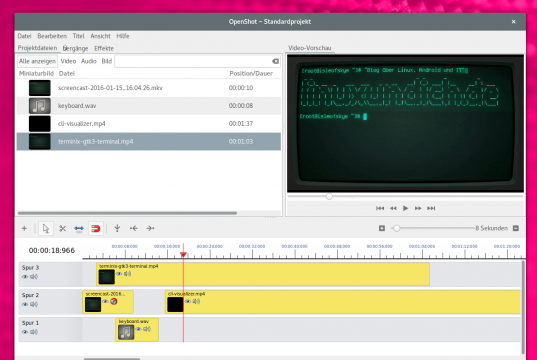The width and height of the screenshot is (537, 360).
Task: Skip to end of preview
Action: [431, 208]
